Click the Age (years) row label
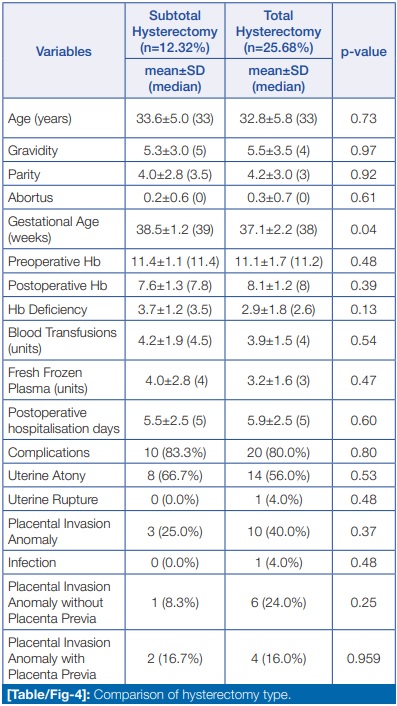Viewport: 397px width, 706px height. (40, 119)
